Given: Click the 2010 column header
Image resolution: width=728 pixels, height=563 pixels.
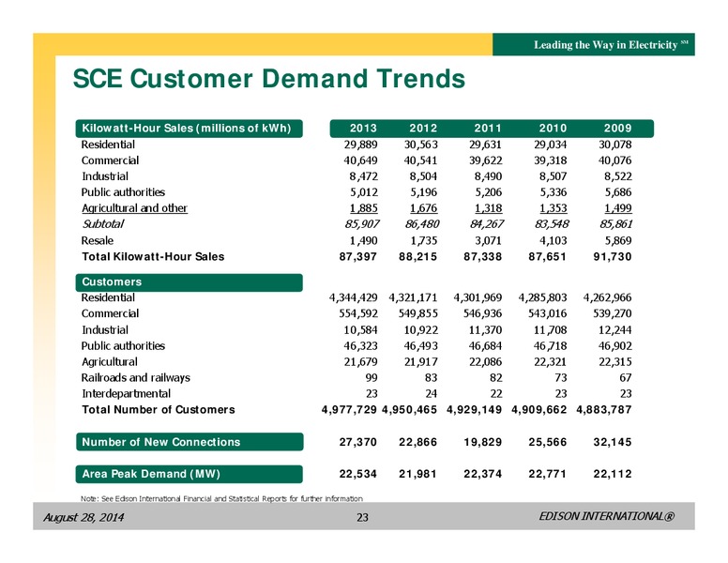Looking at the screenshot, I should (x=553, y=129).
